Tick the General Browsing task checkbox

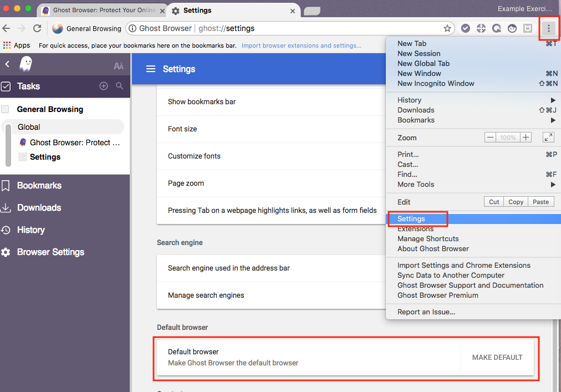(x=5, y=109)
